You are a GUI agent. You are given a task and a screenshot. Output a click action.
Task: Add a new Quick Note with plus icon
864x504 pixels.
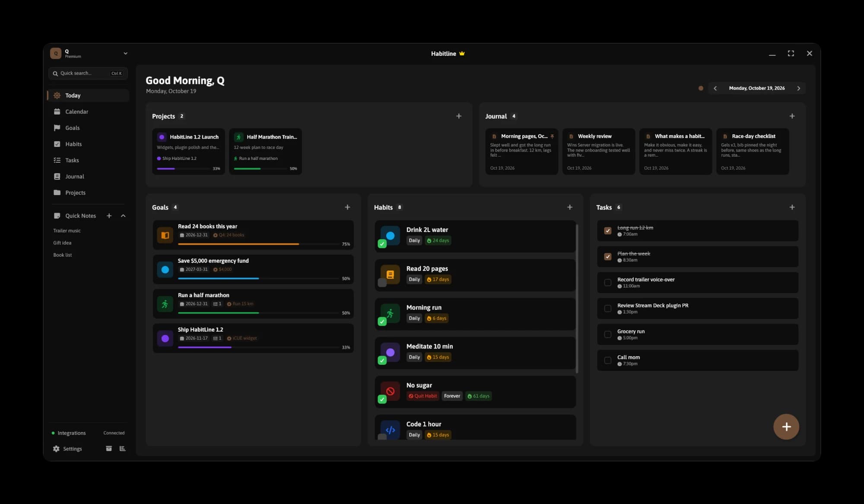(x=109, y=216)
